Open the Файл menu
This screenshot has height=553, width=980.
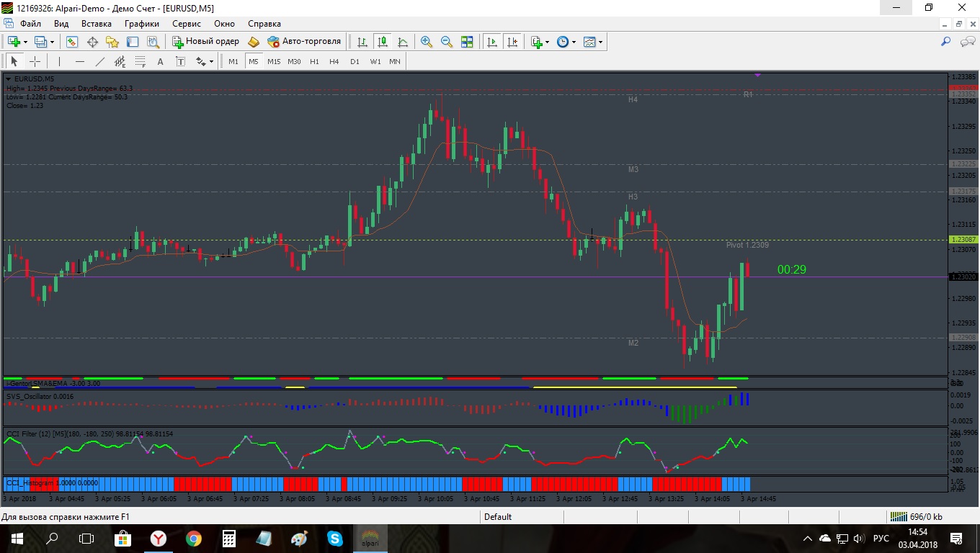coord(31,24)
